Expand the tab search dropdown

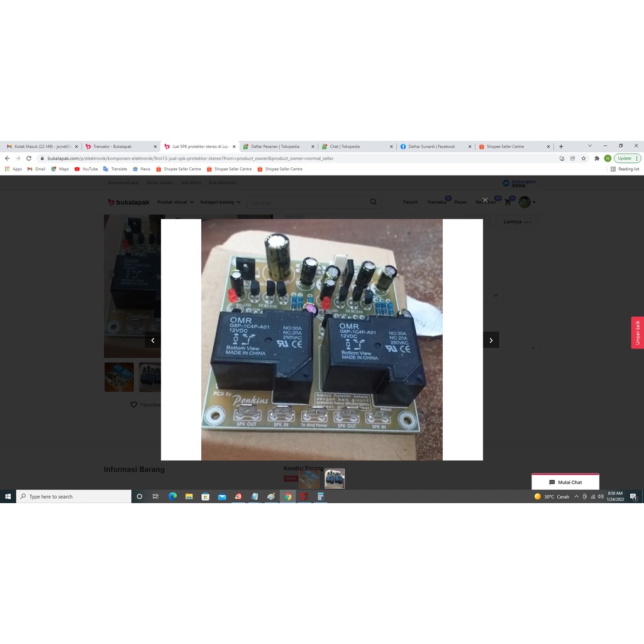pyautogui.click(x=590, y=146)
